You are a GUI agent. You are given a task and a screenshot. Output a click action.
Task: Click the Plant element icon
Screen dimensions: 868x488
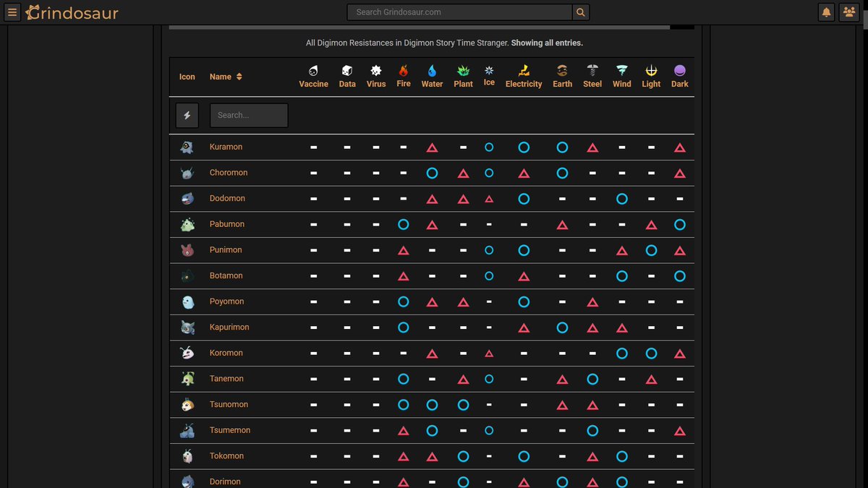tap(463, 70)
